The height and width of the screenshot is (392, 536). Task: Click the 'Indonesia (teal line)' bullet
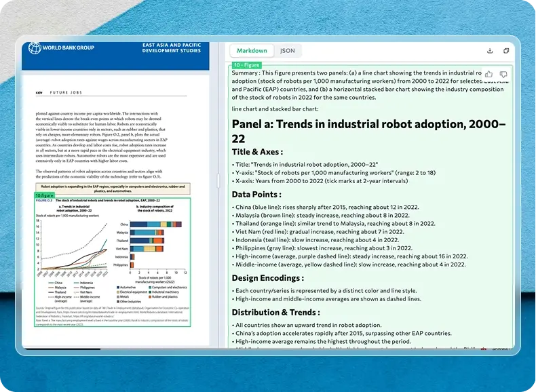315,240
